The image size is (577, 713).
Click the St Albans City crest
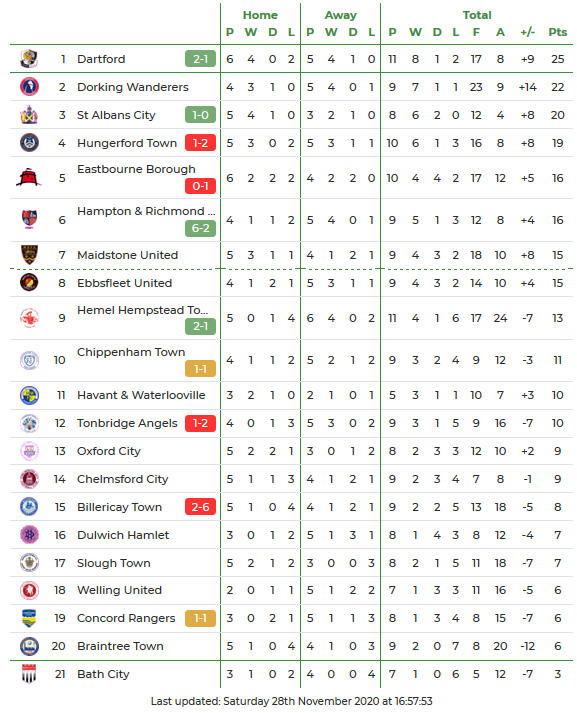tap(29, 115)
